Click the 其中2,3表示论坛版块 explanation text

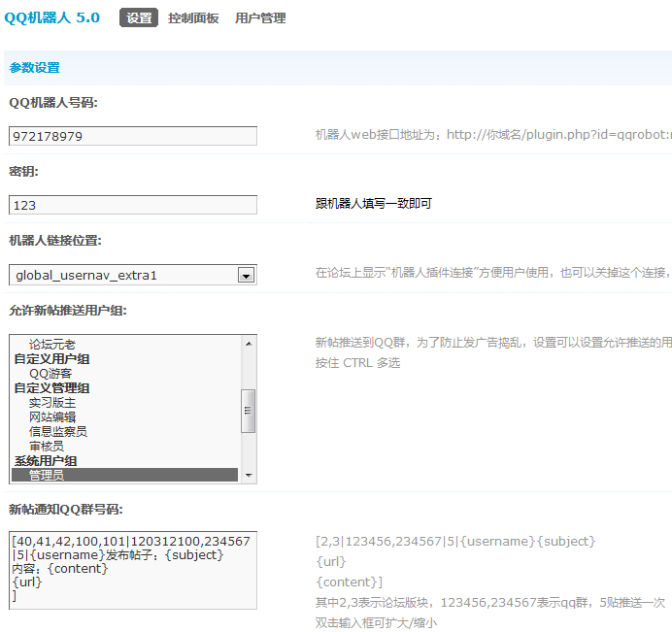(x=490, y=603)
